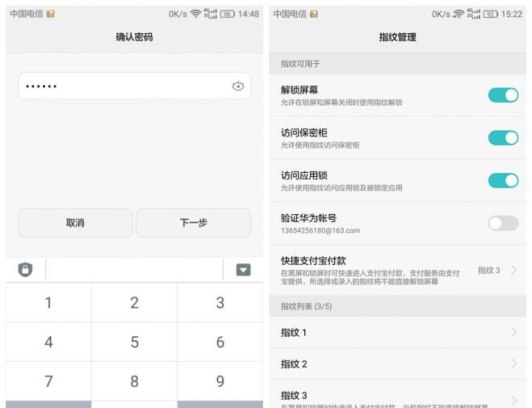
Task: Select 指纹 3 list entry text
Action: coord(294,395)
